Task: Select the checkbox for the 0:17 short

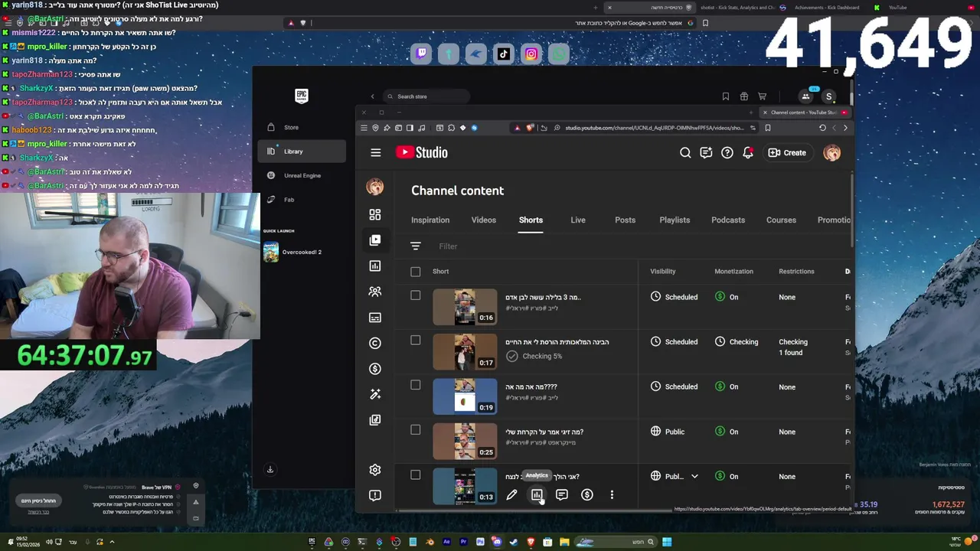Action: (x=416, y=340)
